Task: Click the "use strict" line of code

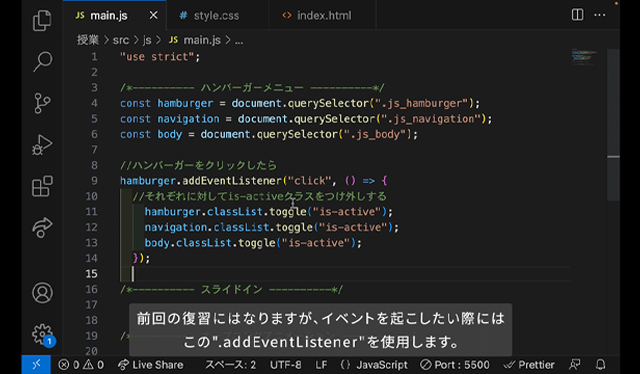Action: pos(160,56)
